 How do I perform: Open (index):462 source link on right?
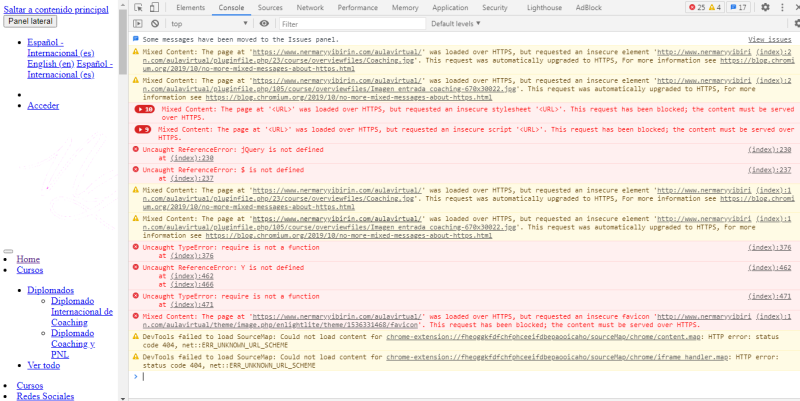coord(770,268)
